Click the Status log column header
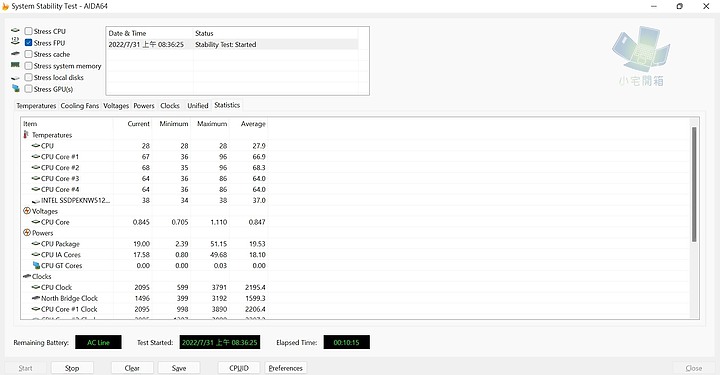720x375 pixels. click(x=276, y=33)
